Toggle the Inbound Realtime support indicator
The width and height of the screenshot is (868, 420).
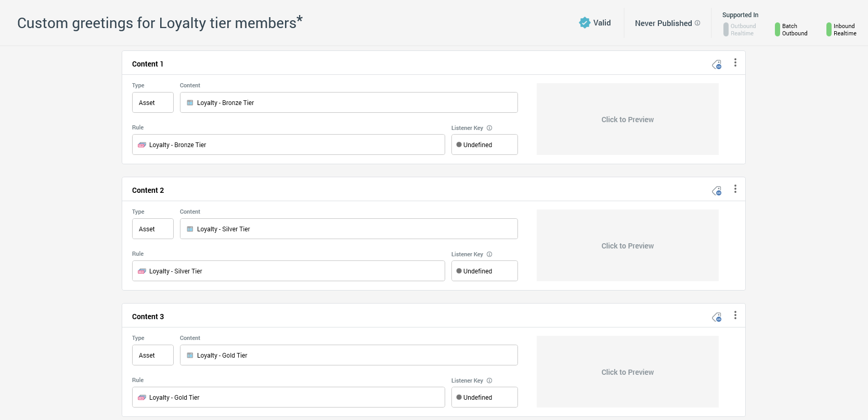(829, 30)
